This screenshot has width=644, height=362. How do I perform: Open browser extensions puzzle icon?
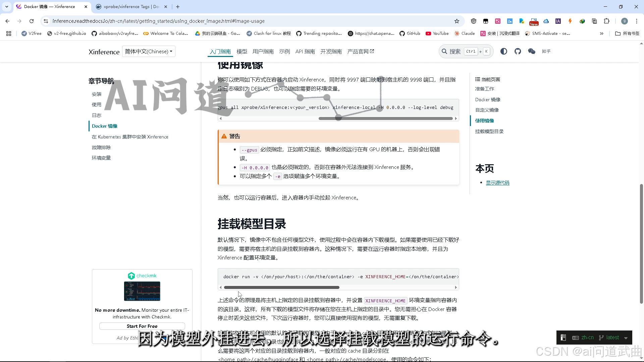[x=606, y=21]
